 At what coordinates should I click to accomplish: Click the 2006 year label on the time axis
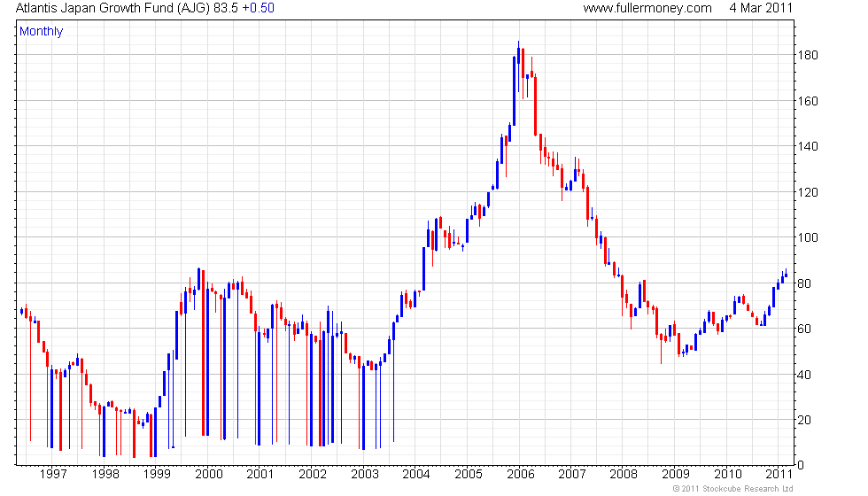(521, 475)
